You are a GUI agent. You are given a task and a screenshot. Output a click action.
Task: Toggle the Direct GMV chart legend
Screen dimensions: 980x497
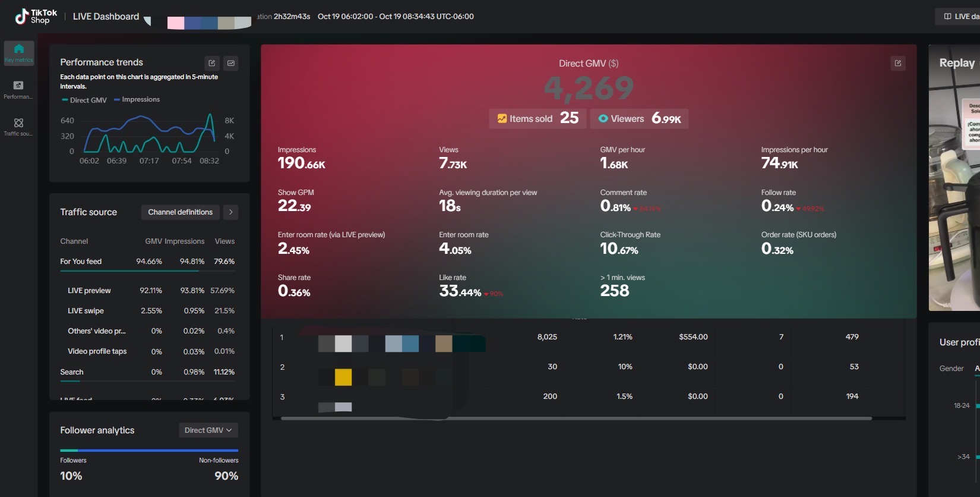click(x=84, y=100)
